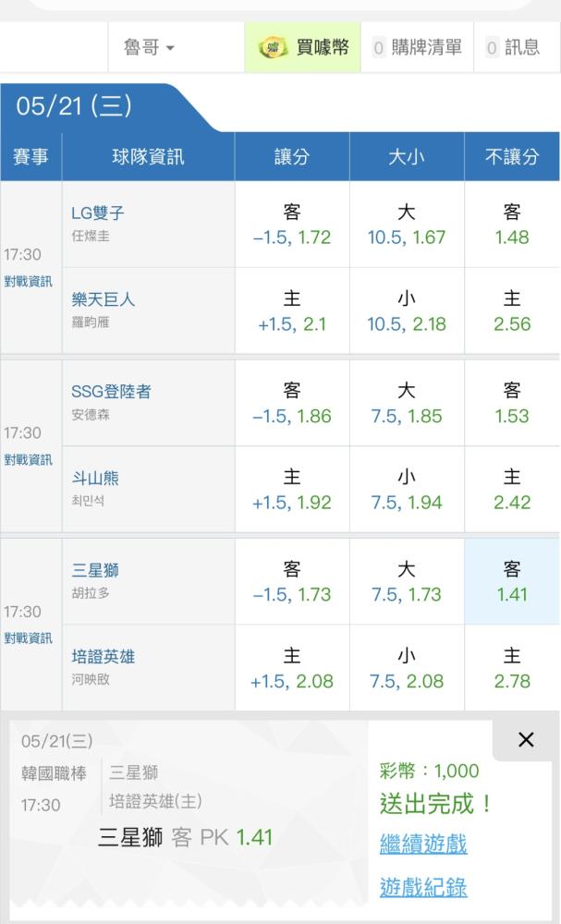Pick under 10.5 at 2.18 for 樂天巨人 game
The image size is (561, 924).
(407, 311)
